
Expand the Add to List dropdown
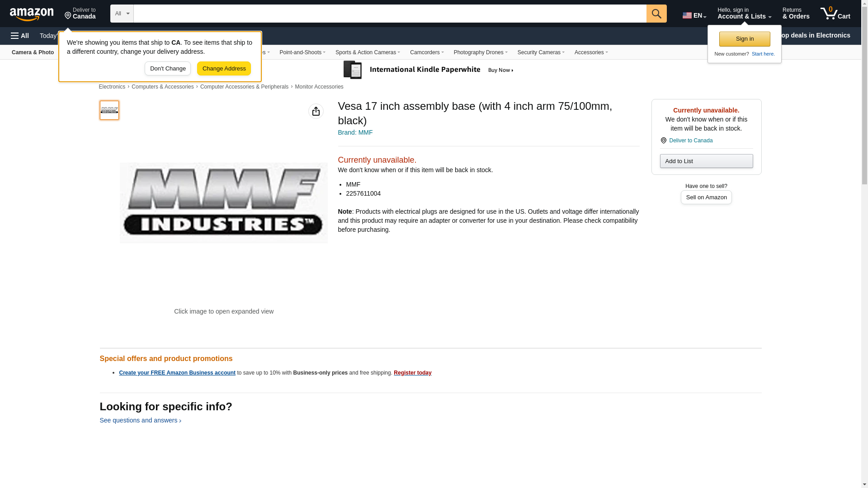pos(706,161)
